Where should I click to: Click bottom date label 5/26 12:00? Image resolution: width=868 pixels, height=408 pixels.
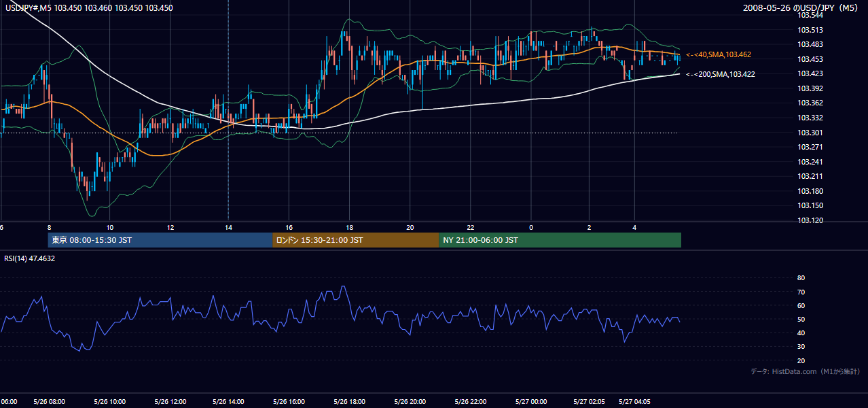[x=170, y=401]
